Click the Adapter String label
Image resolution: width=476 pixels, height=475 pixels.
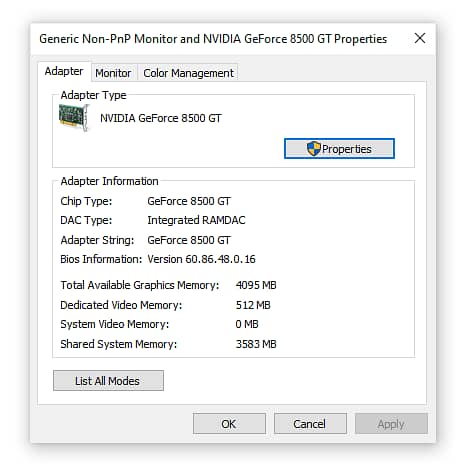[x=97, y=240]
